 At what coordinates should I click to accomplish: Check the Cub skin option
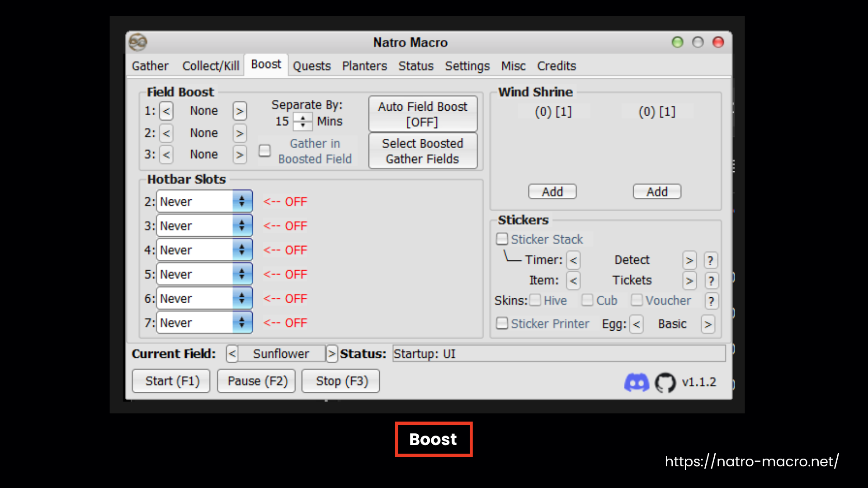click(x=587, y=300)
